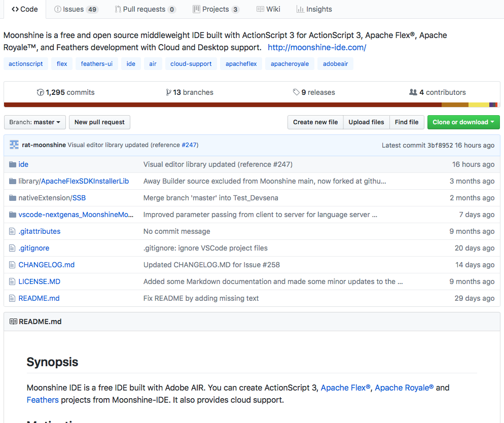Open the .gitattributes file

[x=40, y=231]
